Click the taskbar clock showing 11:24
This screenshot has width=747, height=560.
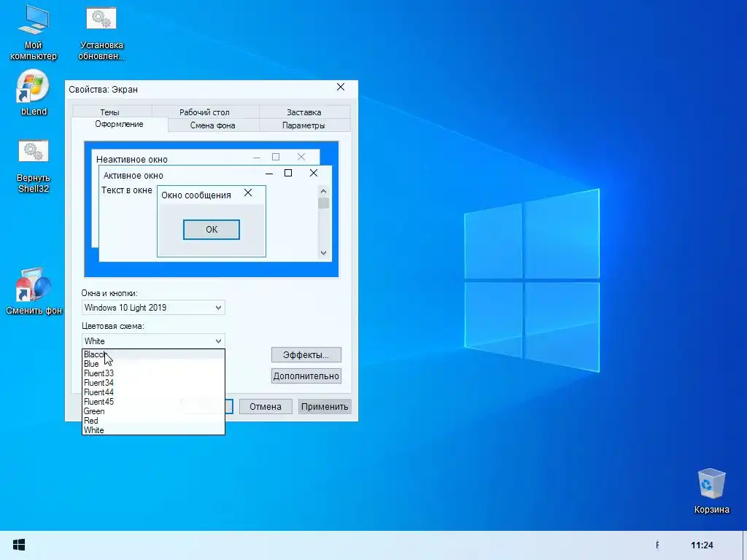702,545
